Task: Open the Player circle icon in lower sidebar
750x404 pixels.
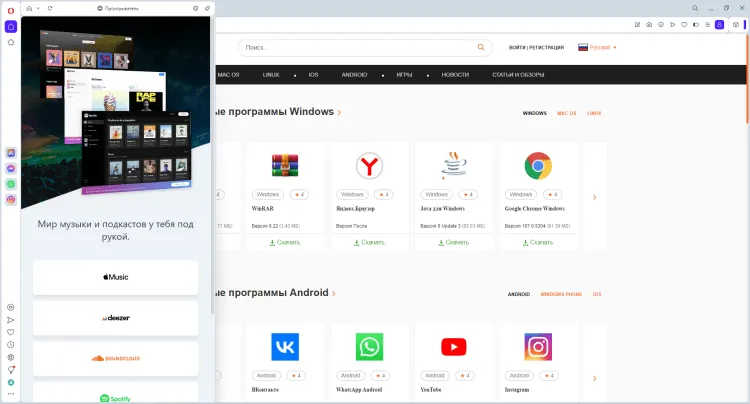Action: [11, 307]
